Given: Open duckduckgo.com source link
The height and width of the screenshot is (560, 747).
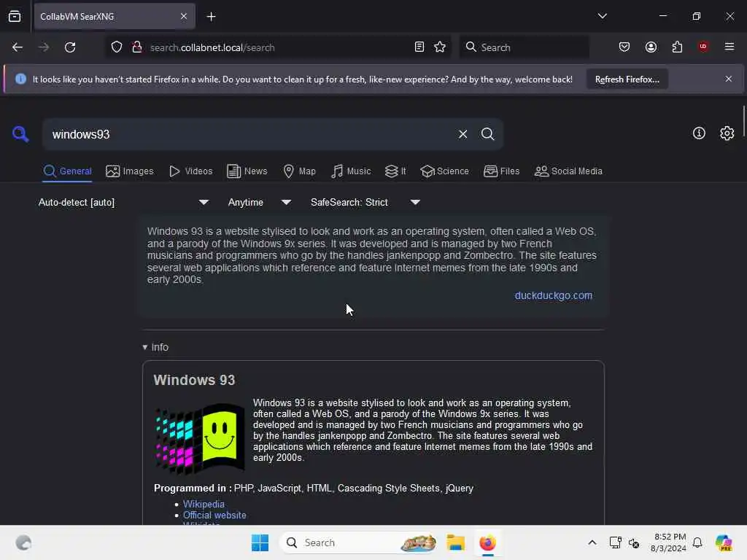Looking at the screenshot, I should pos(553,296).
